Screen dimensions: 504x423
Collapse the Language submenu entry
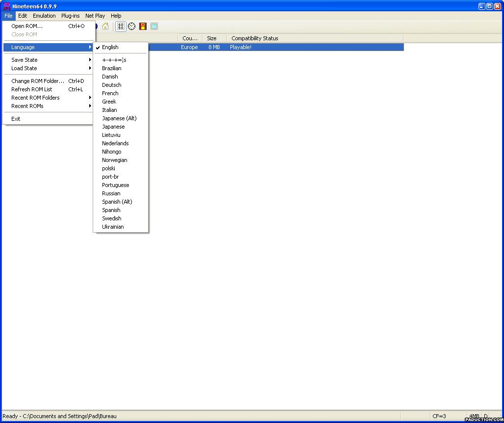tap(48, 47)
